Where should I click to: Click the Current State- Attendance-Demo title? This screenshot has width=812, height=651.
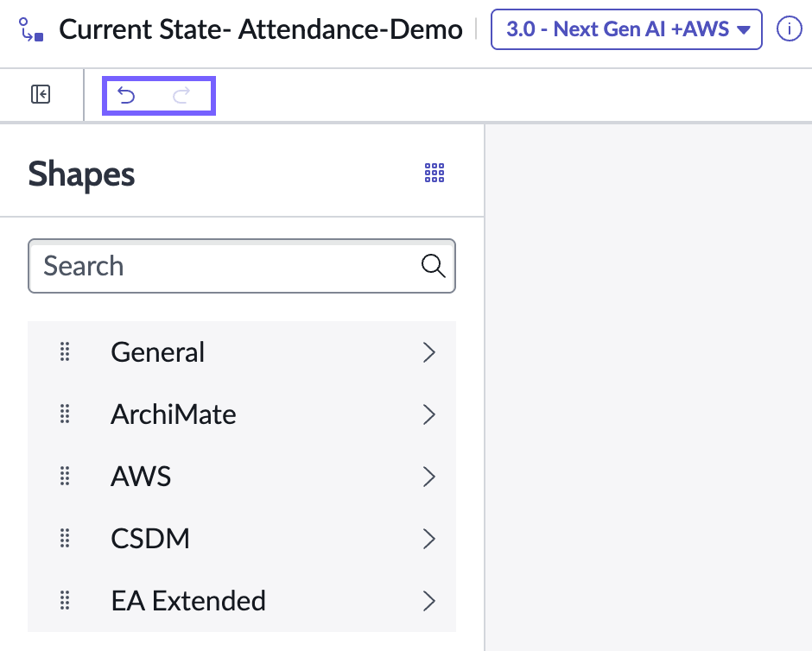pos(261,29)
